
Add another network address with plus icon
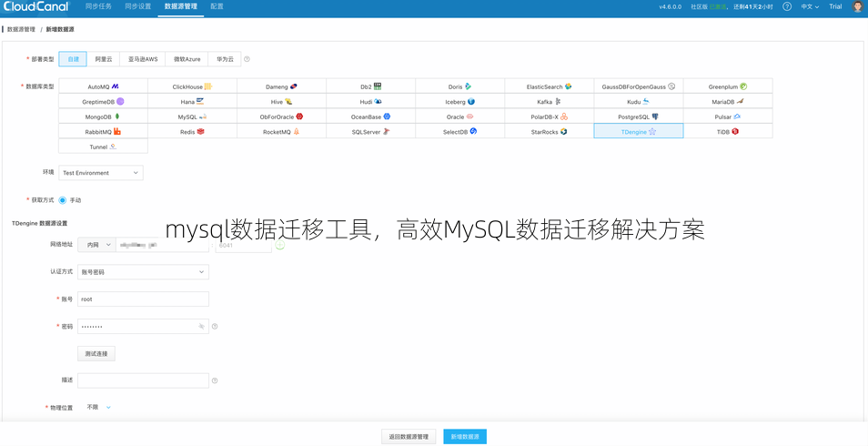click(x=280, y=244)
